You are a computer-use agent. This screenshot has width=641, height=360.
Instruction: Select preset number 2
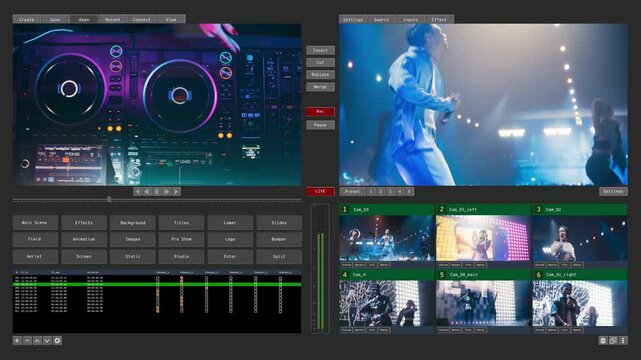(381, 191)
